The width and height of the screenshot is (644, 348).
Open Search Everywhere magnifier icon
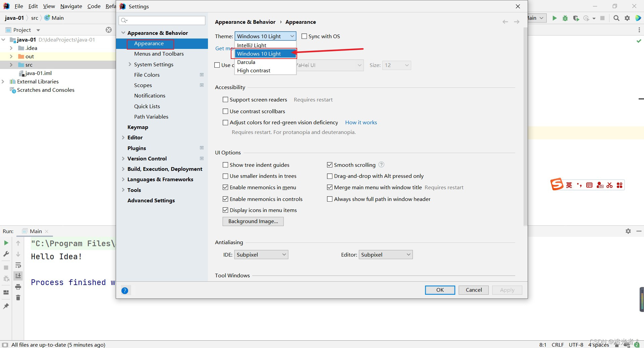click(616, 18)
